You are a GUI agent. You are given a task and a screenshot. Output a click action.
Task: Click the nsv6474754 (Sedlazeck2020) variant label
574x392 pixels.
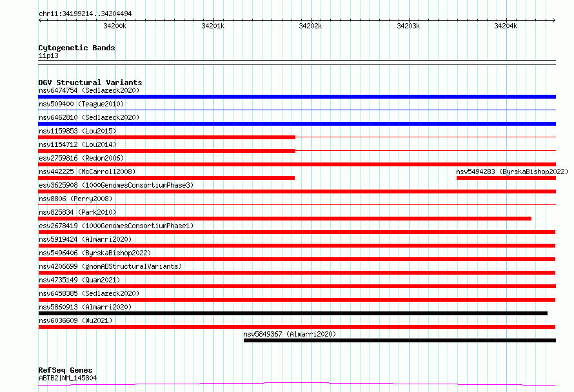point(89,90)
